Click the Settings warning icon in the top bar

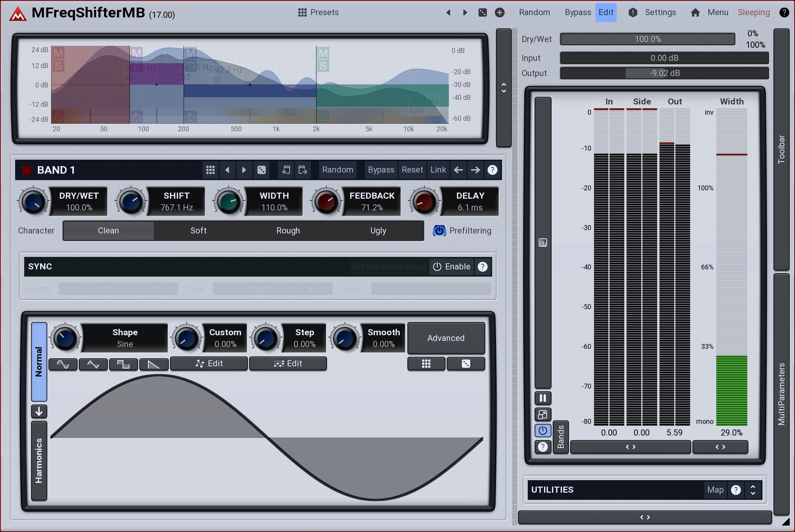point(633,12)
